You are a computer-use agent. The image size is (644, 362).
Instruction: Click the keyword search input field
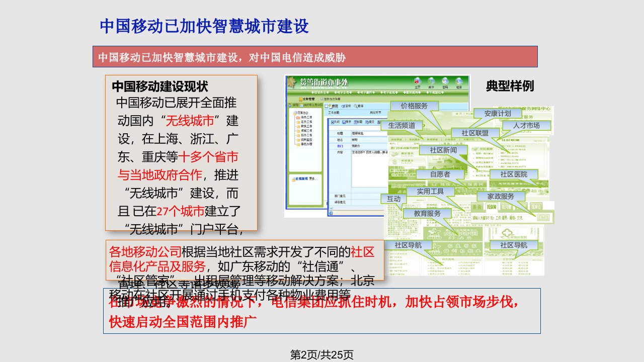coord(503,218)
